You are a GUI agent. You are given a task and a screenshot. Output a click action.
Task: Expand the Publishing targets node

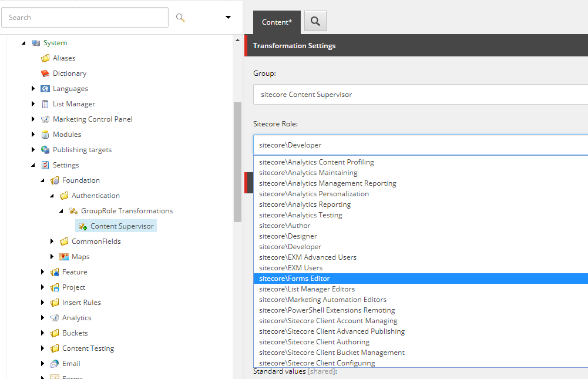click(33, 150)
